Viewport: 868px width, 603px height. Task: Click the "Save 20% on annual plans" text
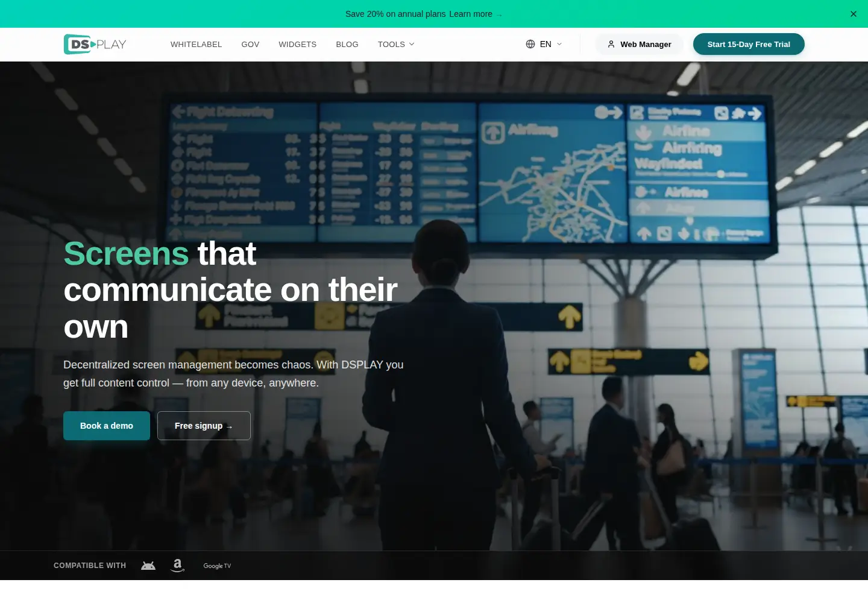click(395, 14)
